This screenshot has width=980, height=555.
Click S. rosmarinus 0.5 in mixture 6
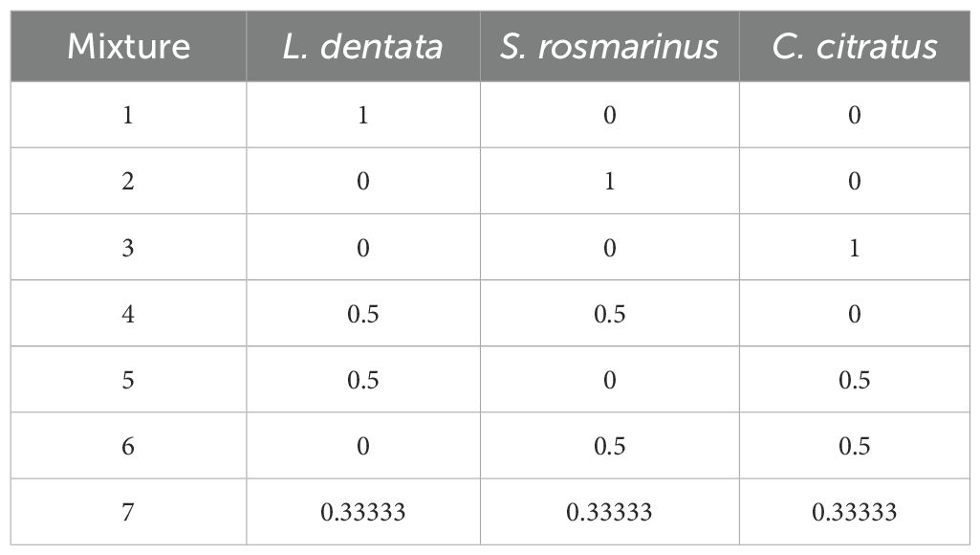(609, 446)
